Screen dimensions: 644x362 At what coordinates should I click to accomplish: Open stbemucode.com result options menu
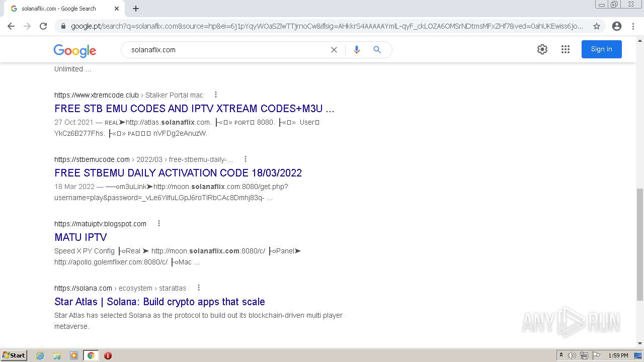click(x=246, y=159)
